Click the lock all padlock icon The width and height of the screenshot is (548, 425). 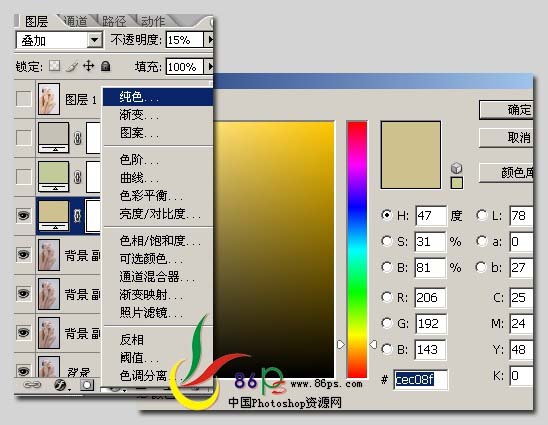[x=106, y=66]
